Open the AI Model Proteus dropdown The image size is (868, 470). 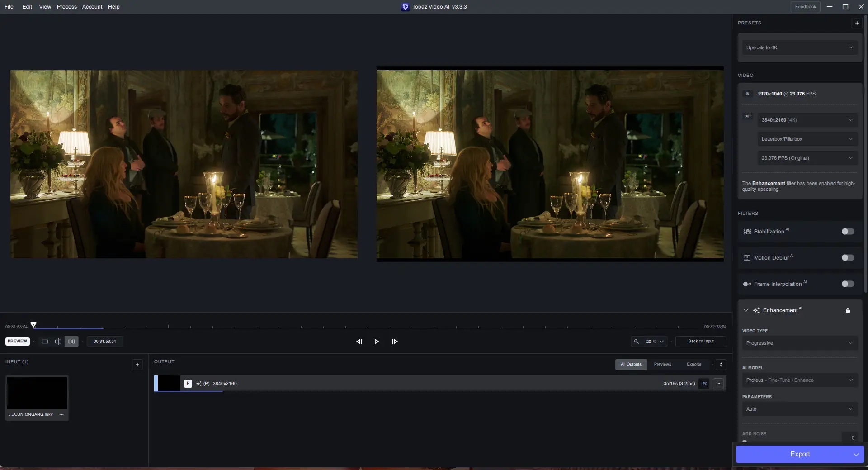pyautogui.click(x=800, y=380)
